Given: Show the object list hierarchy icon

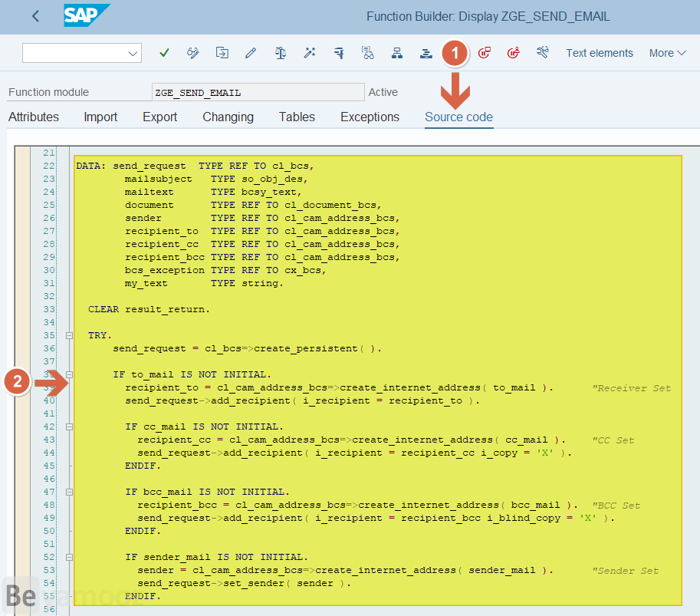Looking at the screenshot, I should tap(397, 53).
